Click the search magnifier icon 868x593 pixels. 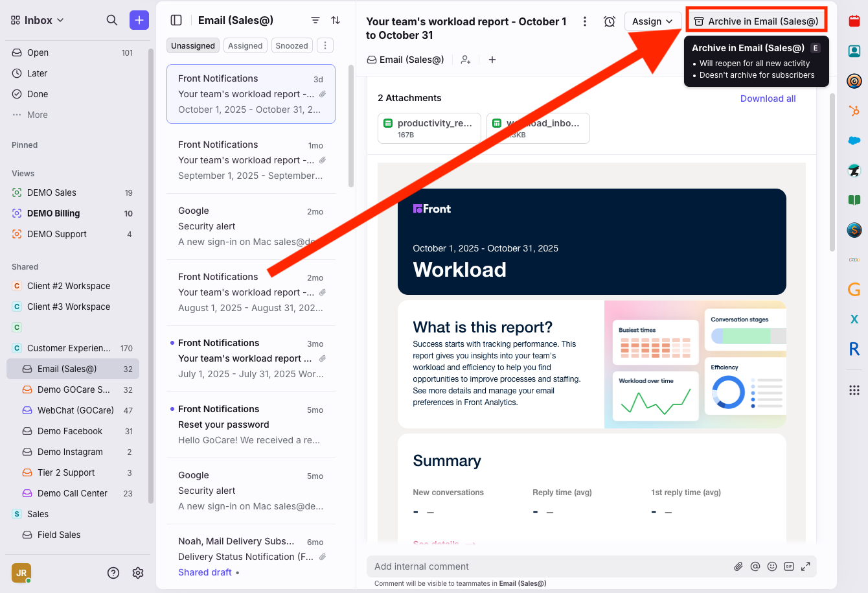click(x=112, y=20)
